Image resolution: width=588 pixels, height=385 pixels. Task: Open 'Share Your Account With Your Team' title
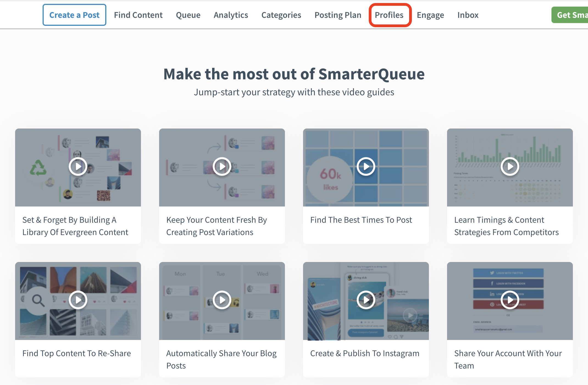[x=508, y=359]
